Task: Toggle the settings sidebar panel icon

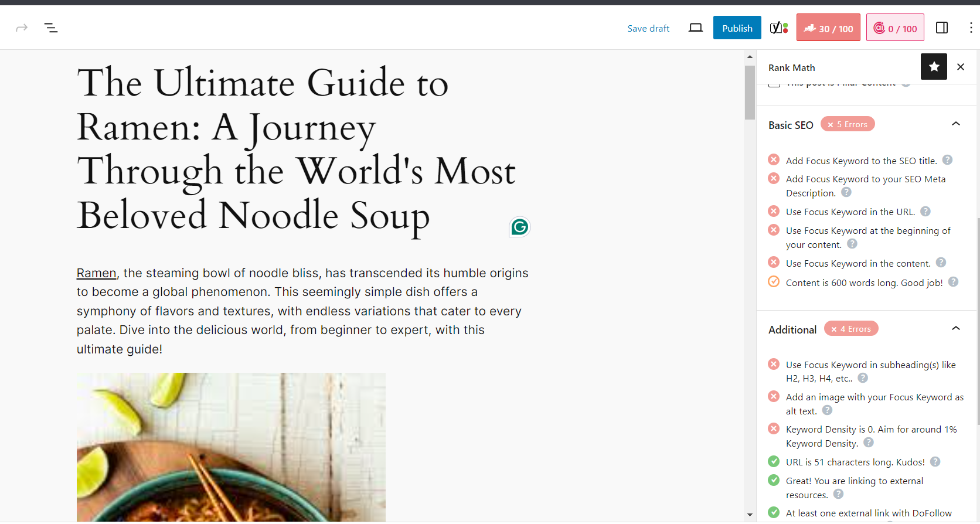Action: pos(942,28)
